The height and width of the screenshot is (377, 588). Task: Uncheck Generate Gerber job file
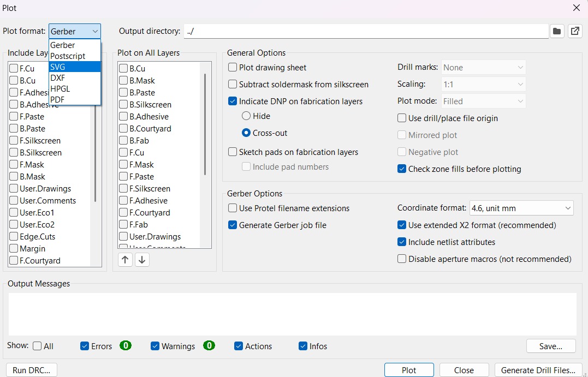click(233, 225)
